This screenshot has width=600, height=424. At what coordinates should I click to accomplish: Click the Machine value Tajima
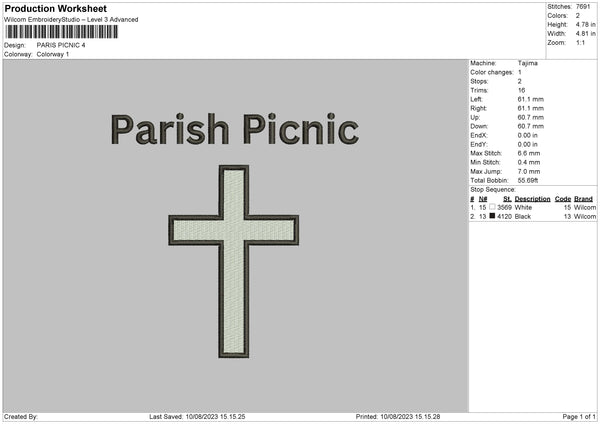(x=528, y=63)
